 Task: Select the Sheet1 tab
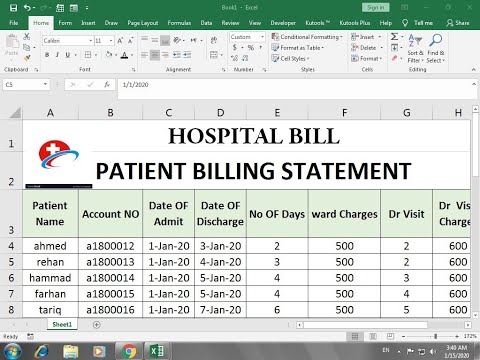point(62,324)
